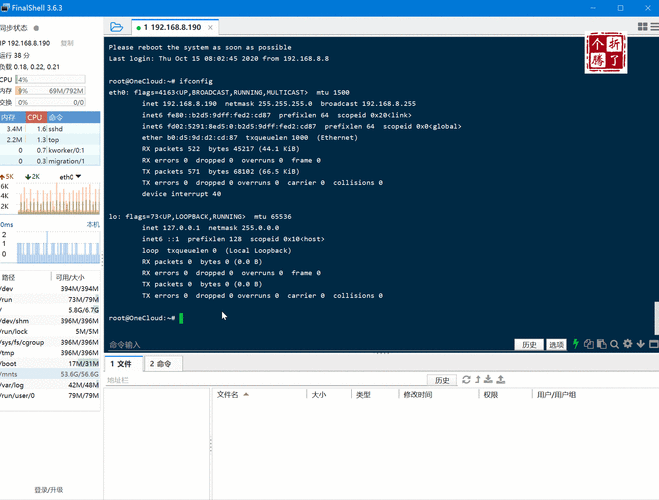Screen dimensions: 659x500
Task: Open the grid view menu at top right
Action: click(x=642, y=26)
